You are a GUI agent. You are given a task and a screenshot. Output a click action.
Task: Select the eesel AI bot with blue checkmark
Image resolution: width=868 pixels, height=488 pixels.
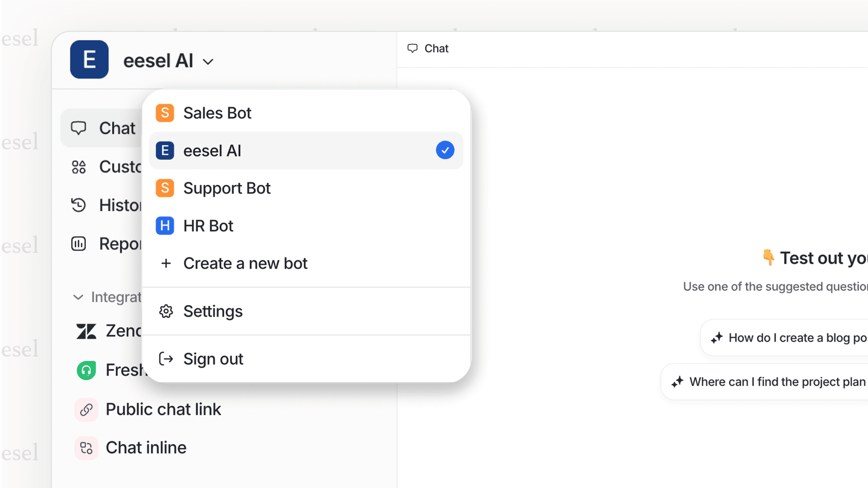click(306, 150)
